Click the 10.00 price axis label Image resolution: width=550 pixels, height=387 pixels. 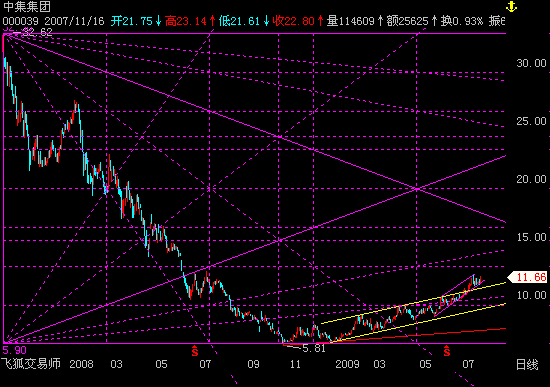coord(531,295)
